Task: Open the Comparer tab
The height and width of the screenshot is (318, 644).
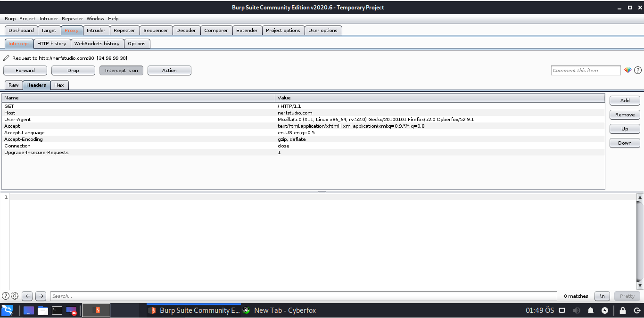Action: [x=216, y=30]
